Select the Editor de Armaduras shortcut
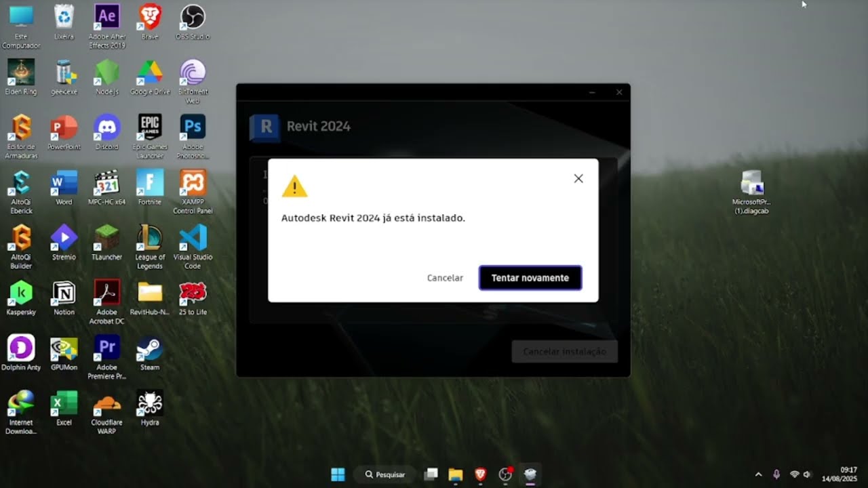Viewport: 868px width, 488px height. (21, 137)
